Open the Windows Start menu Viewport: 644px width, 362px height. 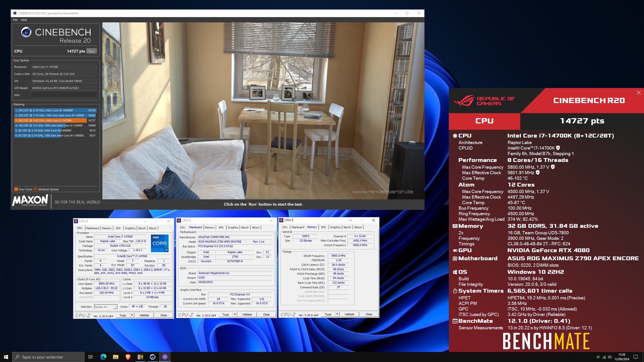click(x=6, y=357)
